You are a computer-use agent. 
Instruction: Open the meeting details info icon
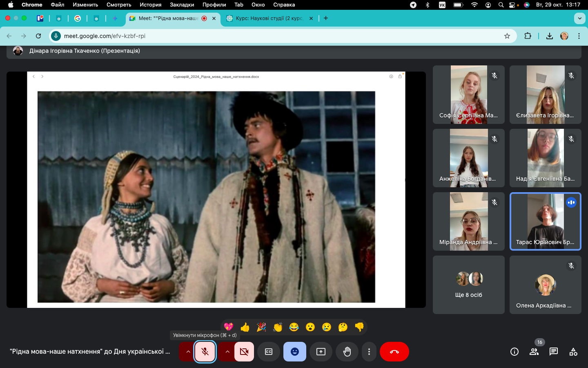click(x=514, y=352)
